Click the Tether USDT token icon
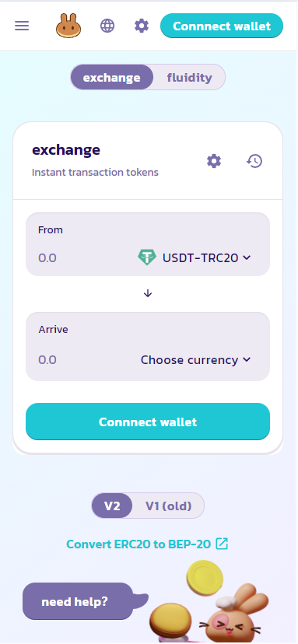This screenshot has height=644, width=298. (147, 257)
